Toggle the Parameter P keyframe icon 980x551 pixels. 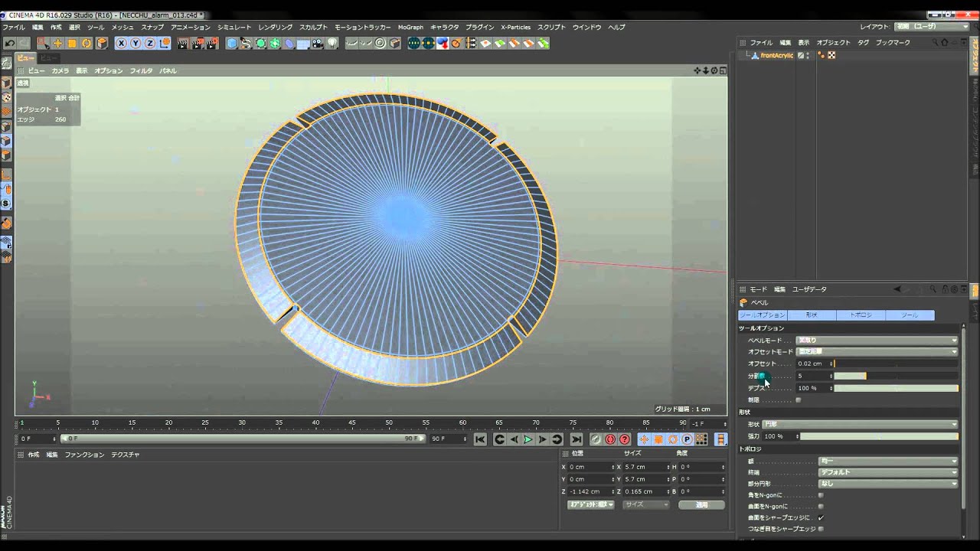point(687,439)
